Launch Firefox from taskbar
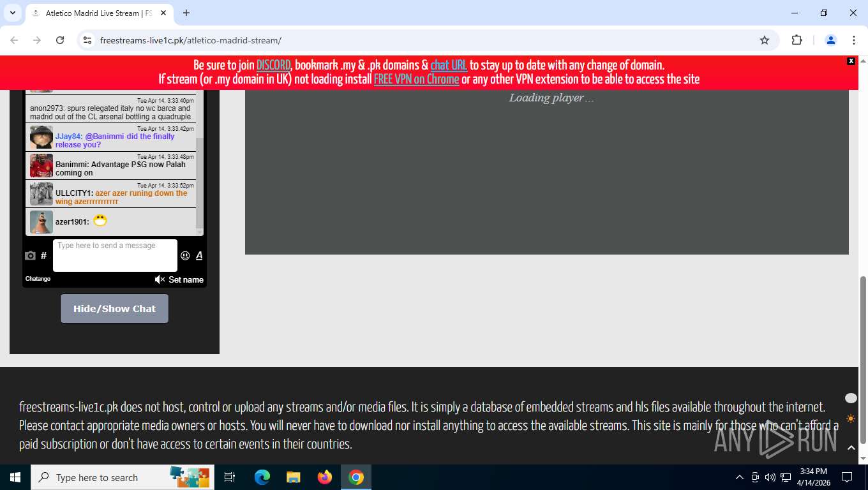The height and width of the screenshot is (490, 868). click(x=325, y=477)
